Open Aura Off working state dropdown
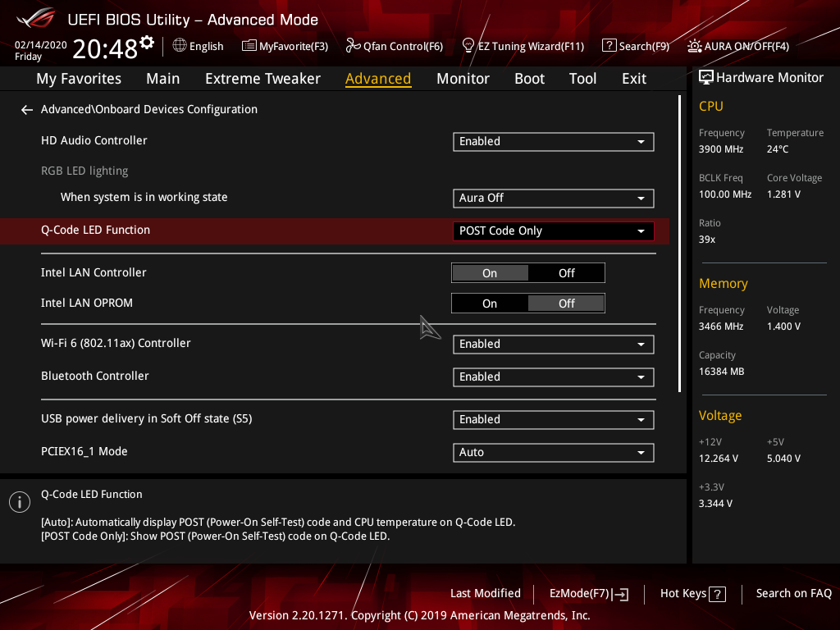This screenshot has width=840, height=630. coord(554,199)
